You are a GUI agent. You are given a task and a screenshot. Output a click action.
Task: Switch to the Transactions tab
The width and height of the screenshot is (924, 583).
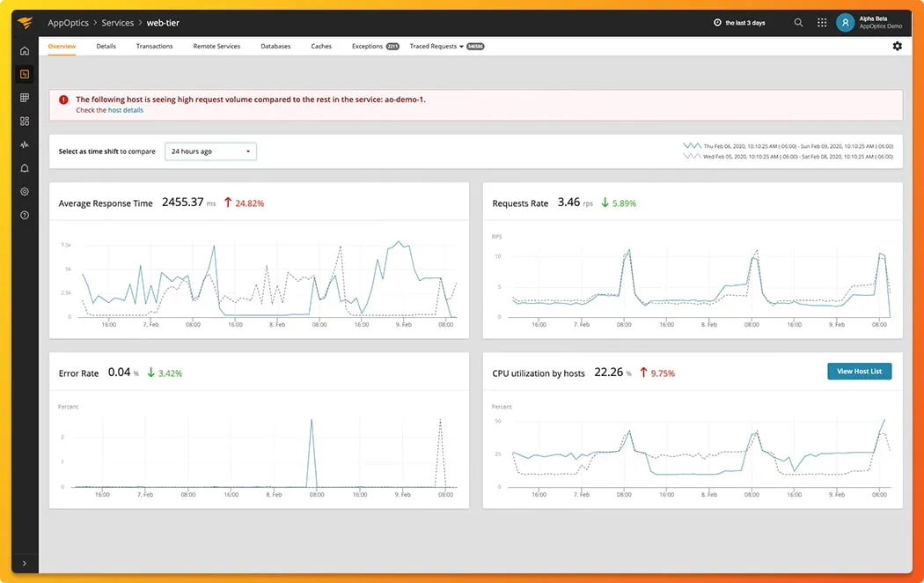(154, 46)
